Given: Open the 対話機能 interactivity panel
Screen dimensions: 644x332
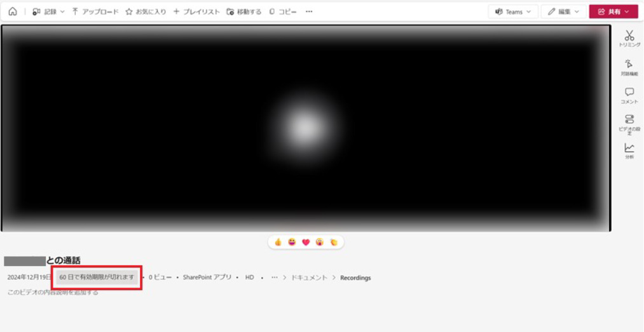Looking at the screenshot, I should (x=629, y=68).
